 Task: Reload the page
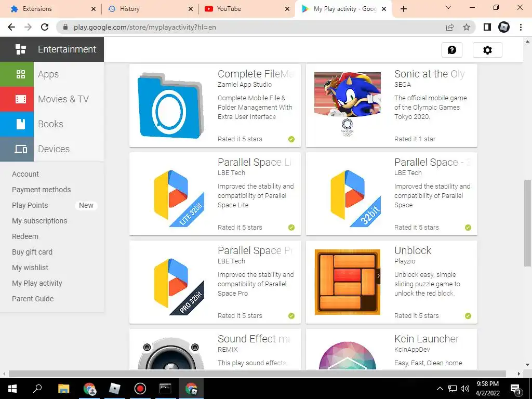click(x=45, y=27)
